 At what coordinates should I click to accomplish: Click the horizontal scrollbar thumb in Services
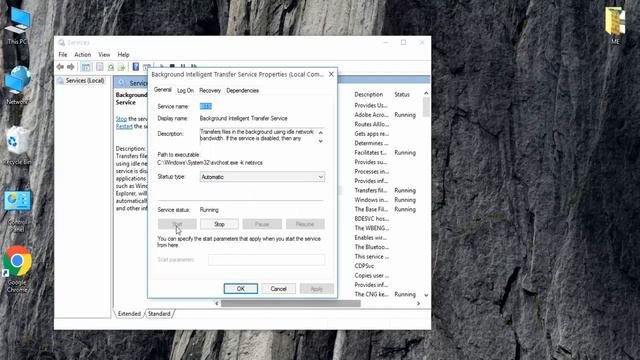[x=291, y=303]
